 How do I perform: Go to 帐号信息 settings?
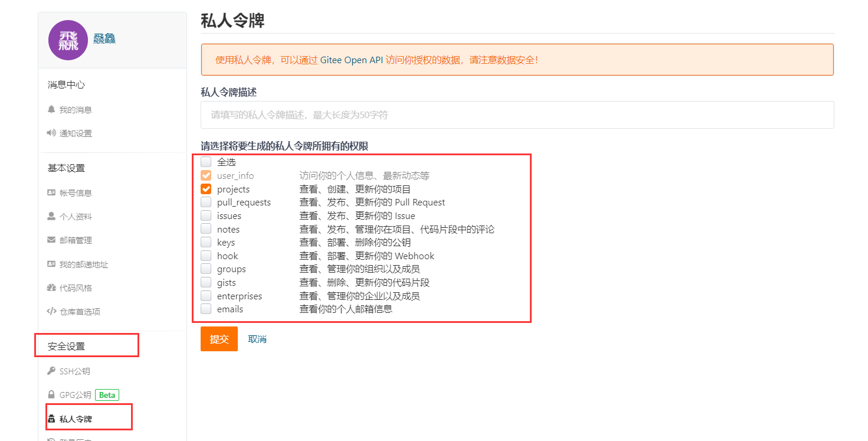point(76,193)
